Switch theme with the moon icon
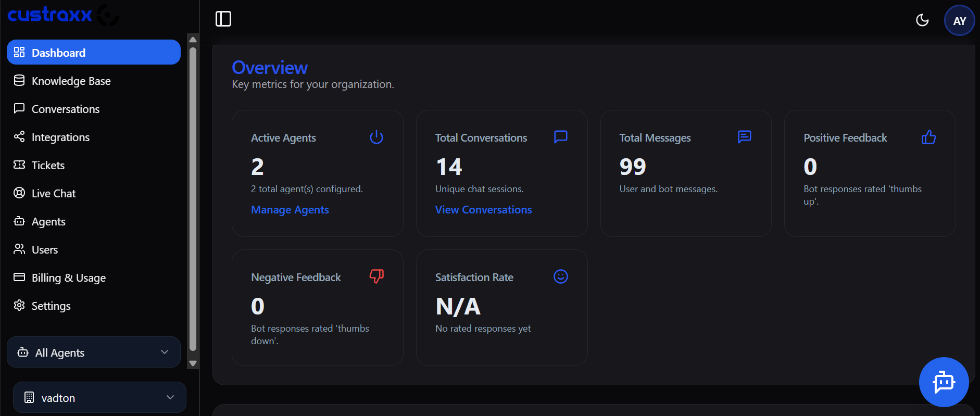 [x=922, y=20]
